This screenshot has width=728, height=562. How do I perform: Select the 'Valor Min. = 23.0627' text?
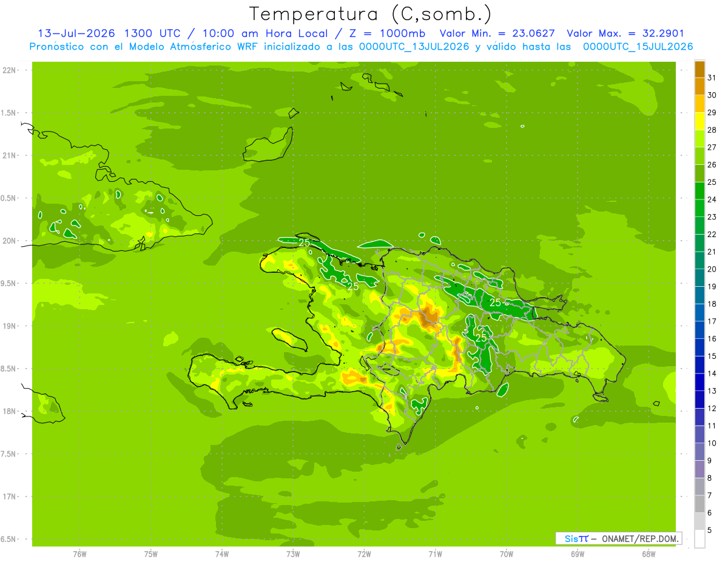496,33
